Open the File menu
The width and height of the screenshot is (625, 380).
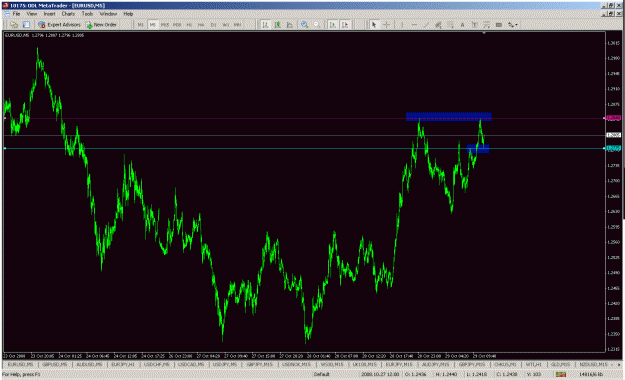coord(16,14)
